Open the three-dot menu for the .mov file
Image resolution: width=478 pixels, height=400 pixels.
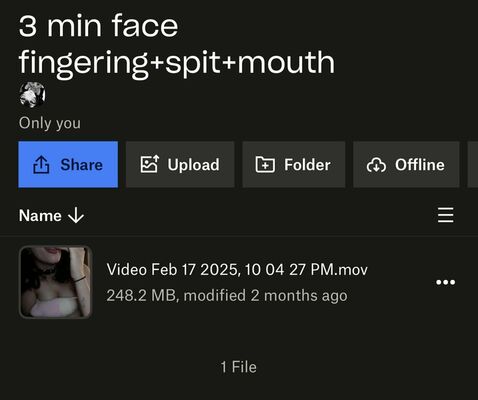tap(445, 282)
